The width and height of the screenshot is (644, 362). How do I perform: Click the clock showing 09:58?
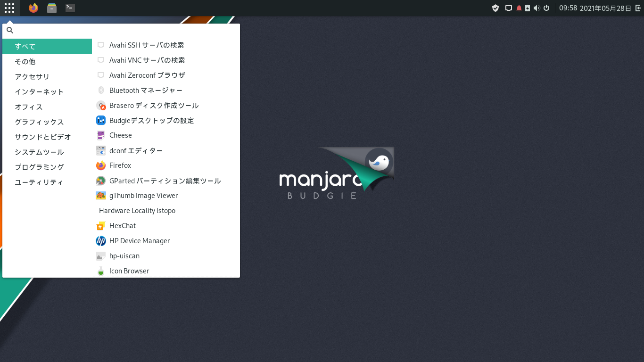pos(568,8)
